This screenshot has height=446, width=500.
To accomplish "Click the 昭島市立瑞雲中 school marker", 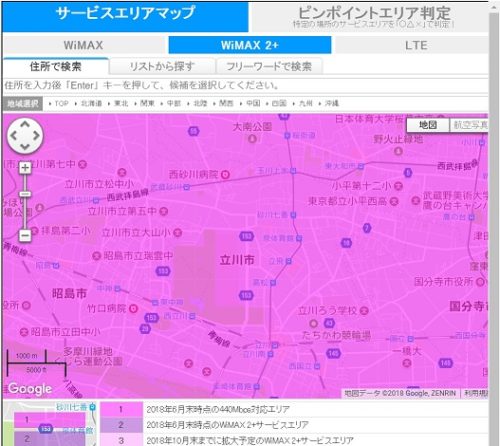I will point(96,256).
